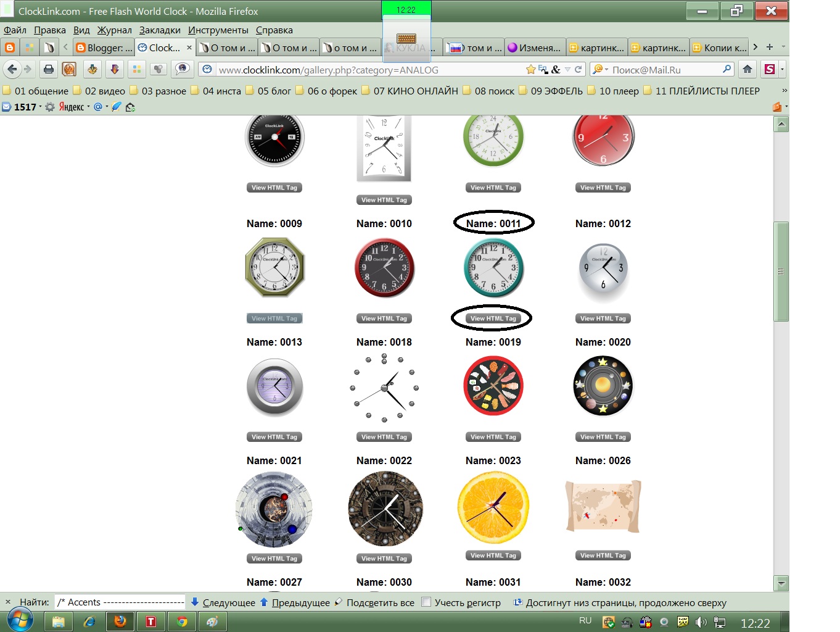Click the red clock 0012 thumbnail

tap(603, 139)
